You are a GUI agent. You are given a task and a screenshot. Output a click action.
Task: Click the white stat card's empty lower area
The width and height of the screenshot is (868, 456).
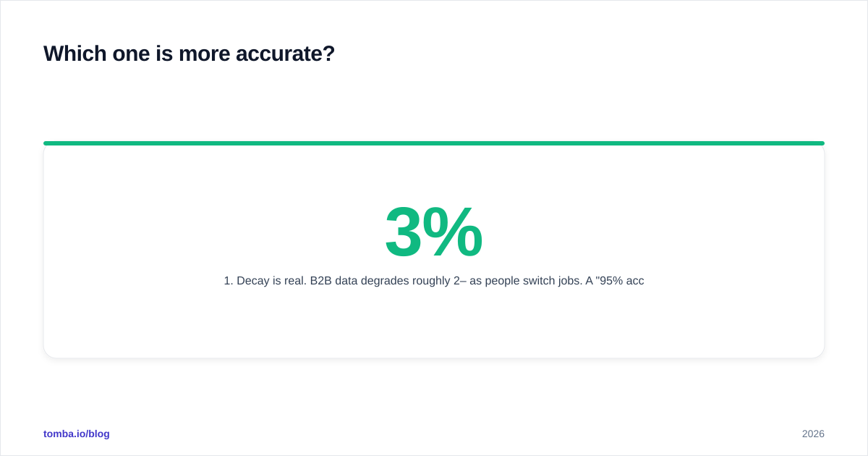pyautogui.click(x=434, y=326)
